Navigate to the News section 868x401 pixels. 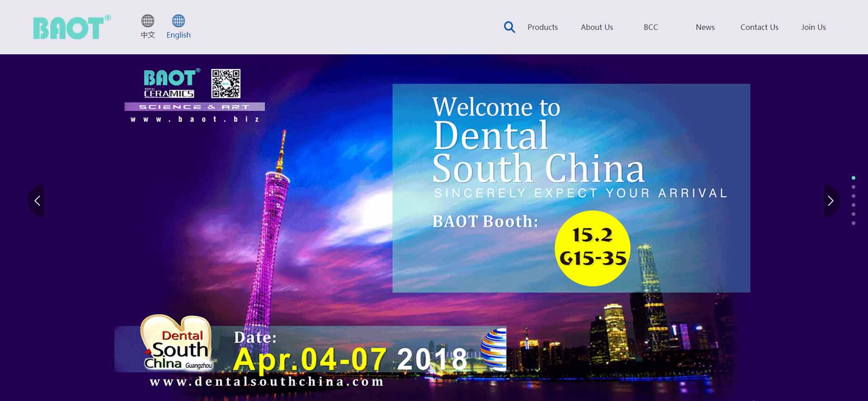pyautogui.click(x=705, y=27)
